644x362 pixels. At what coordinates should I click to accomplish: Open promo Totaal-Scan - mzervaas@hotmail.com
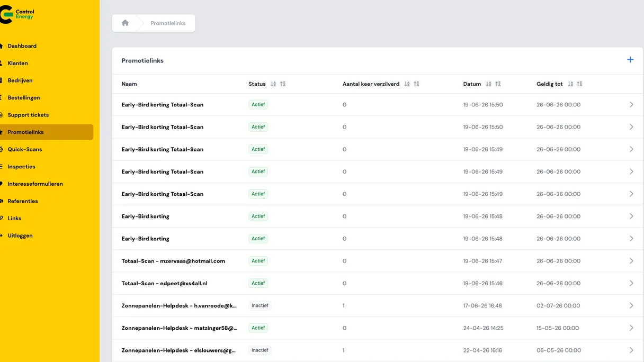pos(173,261)
